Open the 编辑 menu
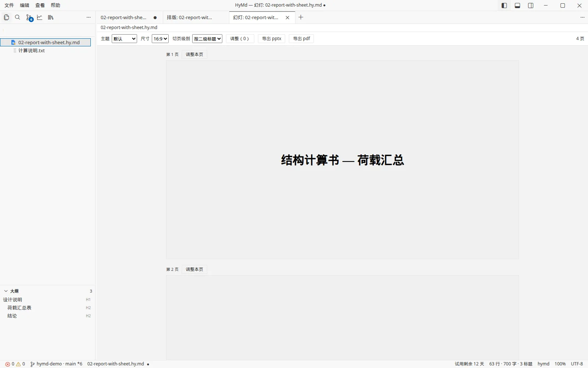Screen dimensions: 588x368 25,5
